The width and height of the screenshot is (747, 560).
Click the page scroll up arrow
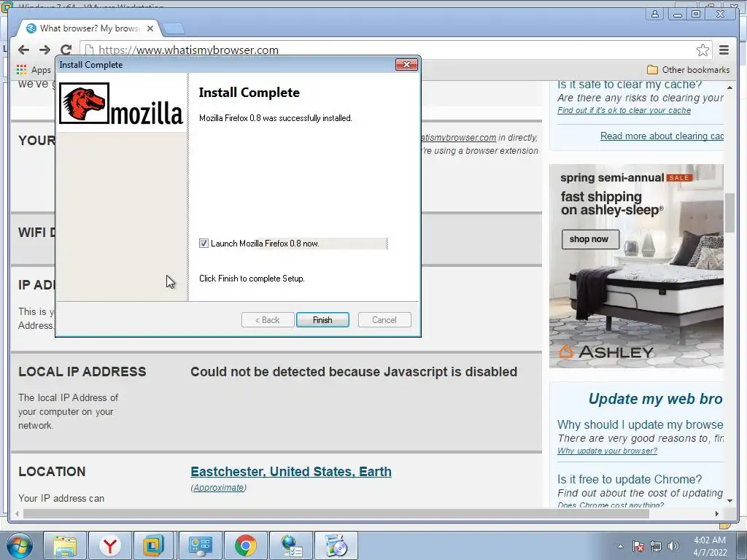pos(729,87)
